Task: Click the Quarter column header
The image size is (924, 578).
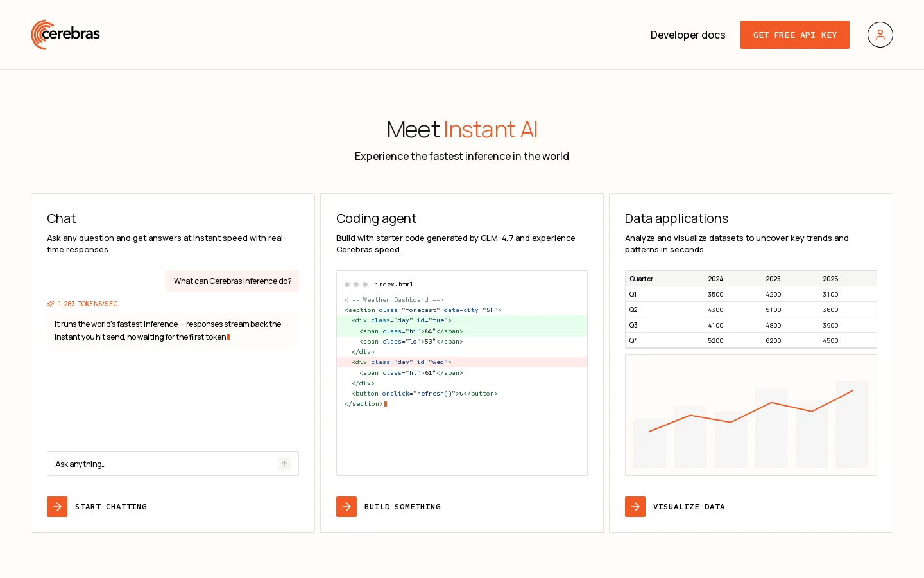Action: point(641,279)
